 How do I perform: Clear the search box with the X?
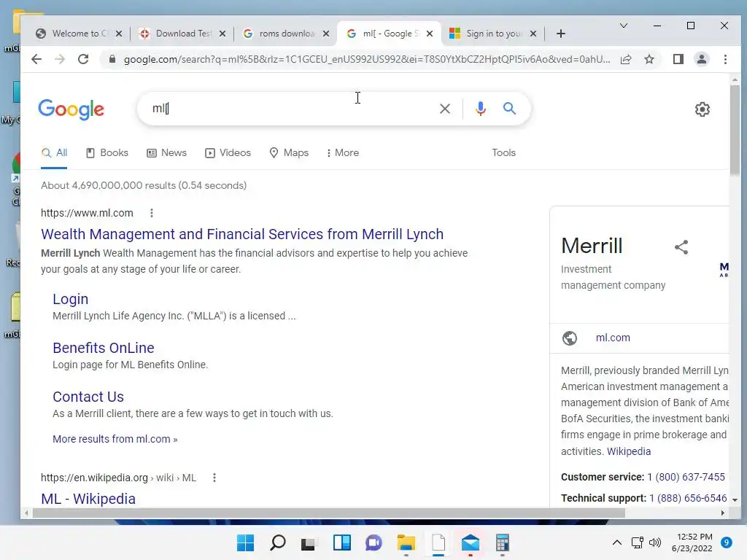pyautogui.click(x=444, y=109)
